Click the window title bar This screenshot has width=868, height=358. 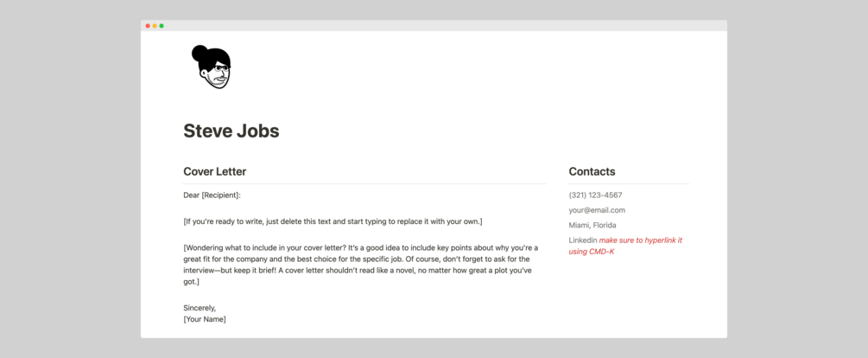click(x=432, y=26)
